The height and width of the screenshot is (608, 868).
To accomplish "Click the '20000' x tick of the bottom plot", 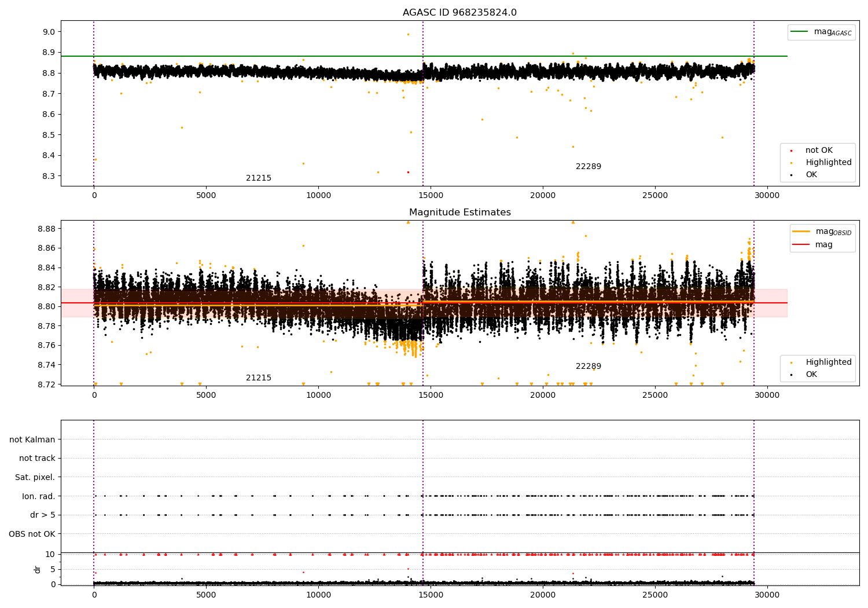I will coord(543,595).
